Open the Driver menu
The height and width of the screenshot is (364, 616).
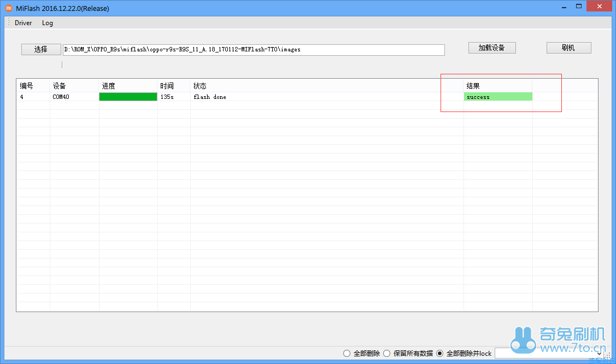click(x=23, y=23)
